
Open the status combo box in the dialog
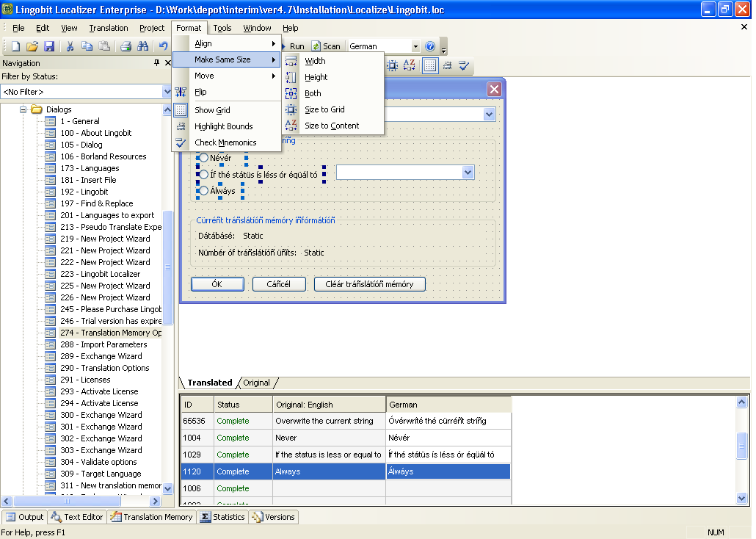tap(468, 173)
